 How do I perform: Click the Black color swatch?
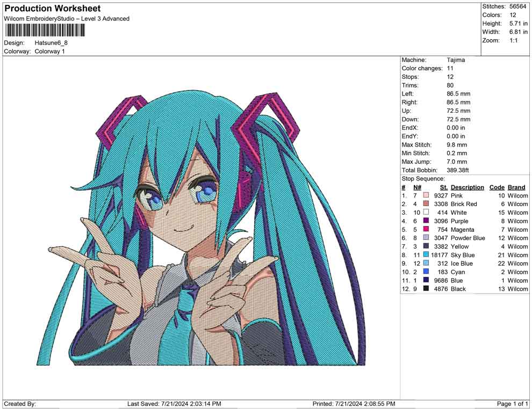click(x=426, y=288)
